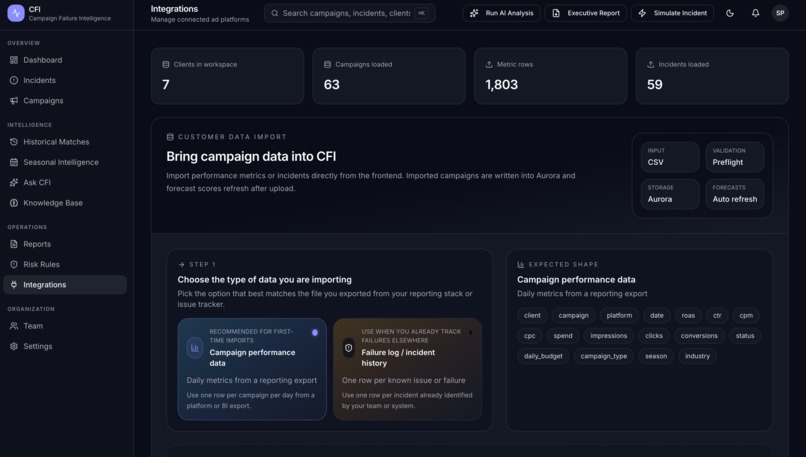The image size is (806, 457).
Task: Open the SP user avatar
Action: (780, 13)
